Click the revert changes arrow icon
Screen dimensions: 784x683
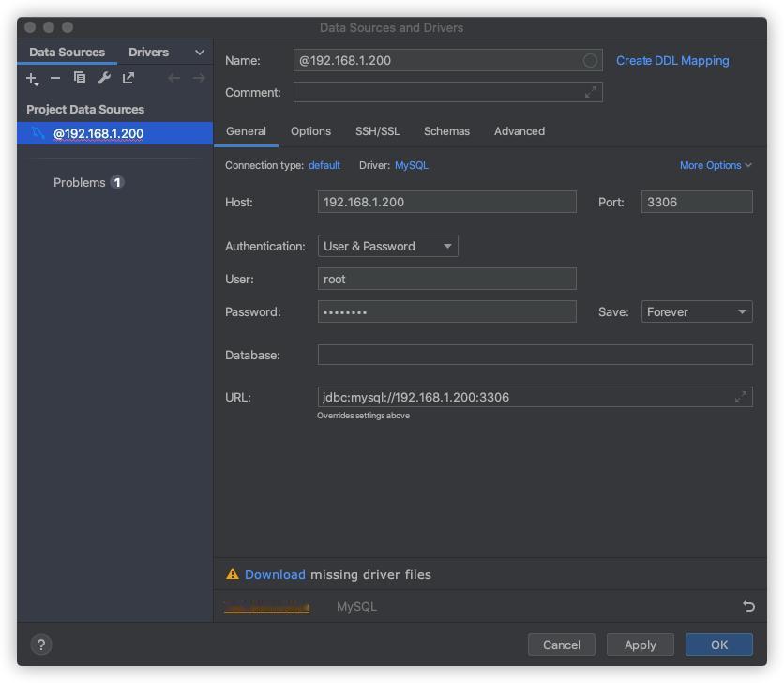[x=748, y=606]
